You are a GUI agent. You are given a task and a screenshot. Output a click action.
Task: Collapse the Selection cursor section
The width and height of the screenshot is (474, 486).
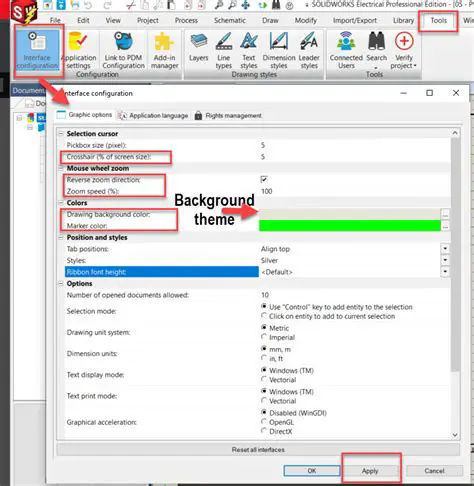(61, 133)
